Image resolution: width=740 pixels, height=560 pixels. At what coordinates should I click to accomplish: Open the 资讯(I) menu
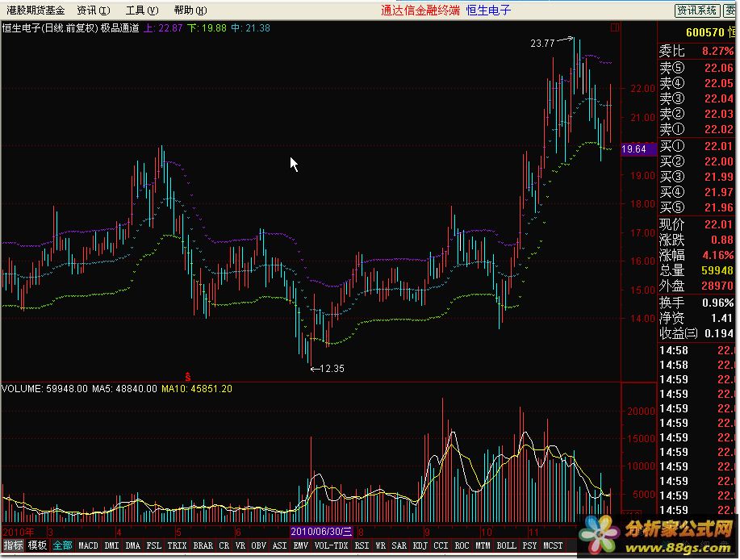pos(93,10)
